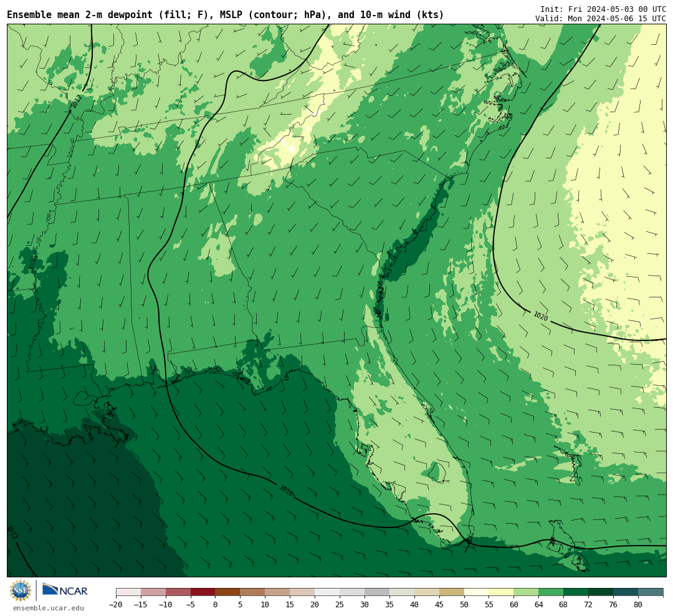Select the map title text
The height and width of the screenshot is (616, 673).
226,15
